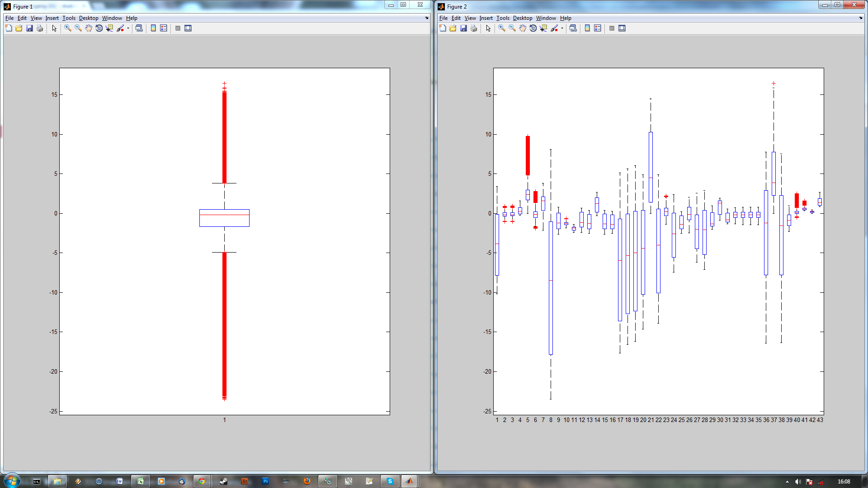
Task: Print Figure 2 using printer icon
Action: (474, 28)
